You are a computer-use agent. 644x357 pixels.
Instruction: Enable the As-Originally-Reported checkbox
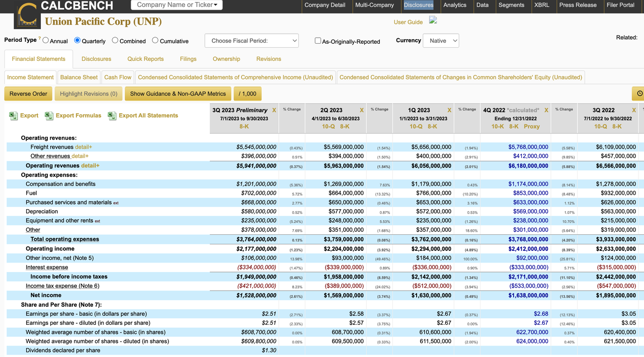pyautogui.click(x=318, y=41)
